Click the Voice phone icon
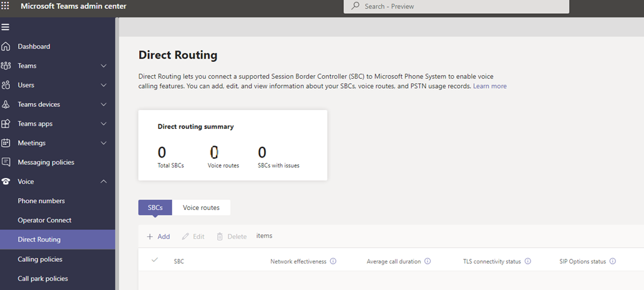This screenshot has height=290, width=644. click(6, 181)
